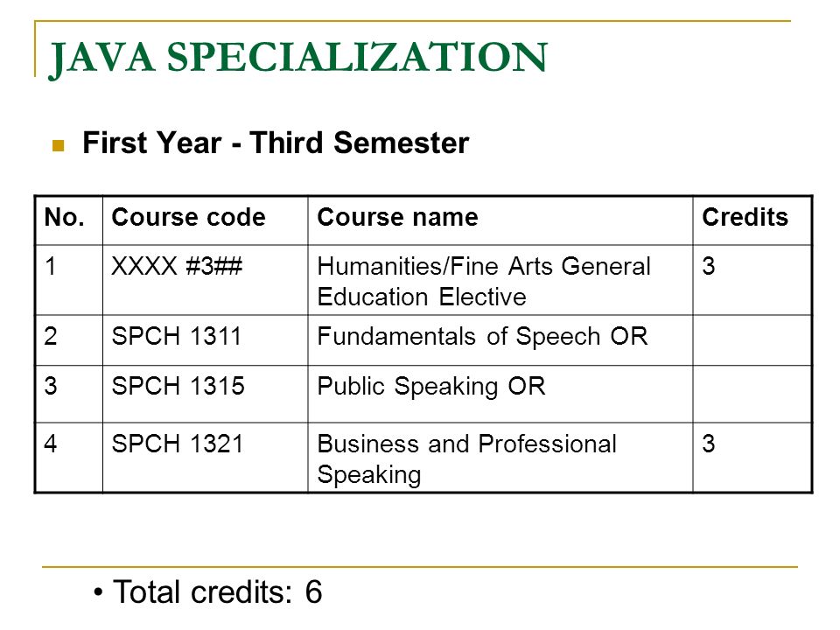Select the First Year - Third Semester heading
This screenshot has width=840, height=630.
tap(276, 143)
